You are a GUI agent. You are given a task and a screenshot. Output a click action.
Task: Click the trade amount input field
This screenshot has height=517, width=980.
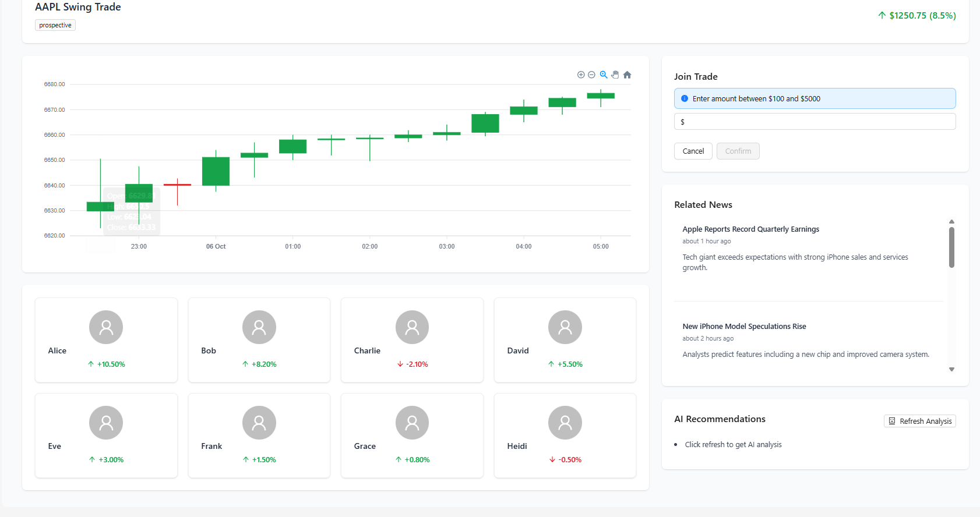(815, 122)
